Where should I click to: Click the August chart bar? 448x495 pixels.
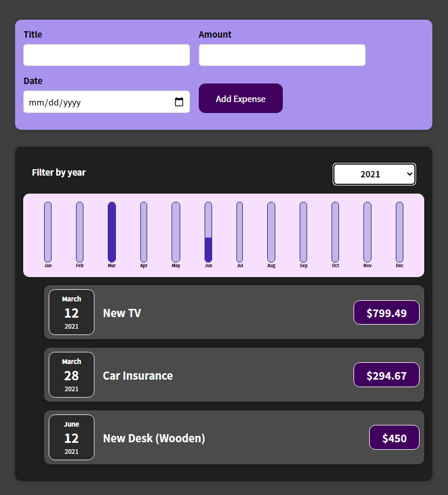click(271, 232)
